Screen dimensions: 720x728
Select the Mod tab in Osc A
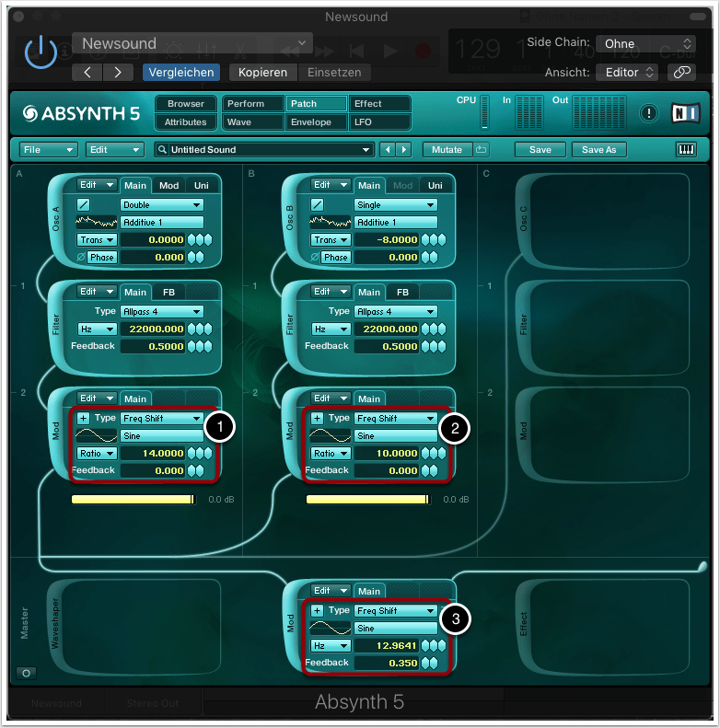click(169, 185)
